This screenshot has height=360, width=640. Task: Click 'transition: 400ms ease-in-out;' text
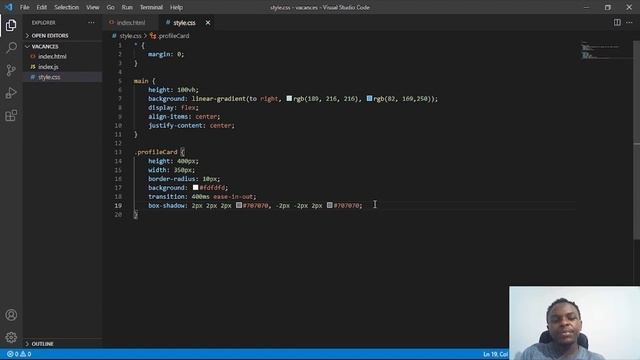202,196
